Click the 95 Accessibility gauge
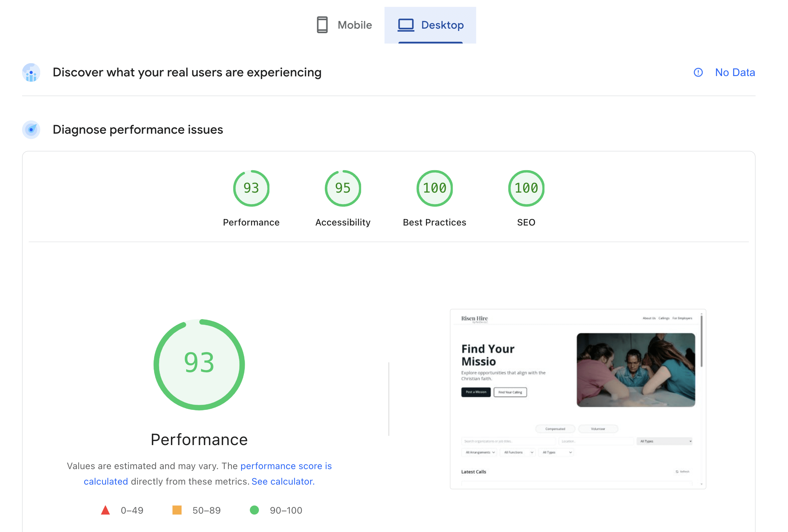This screenshot has width=788, height=532. [x=343, y=188]
